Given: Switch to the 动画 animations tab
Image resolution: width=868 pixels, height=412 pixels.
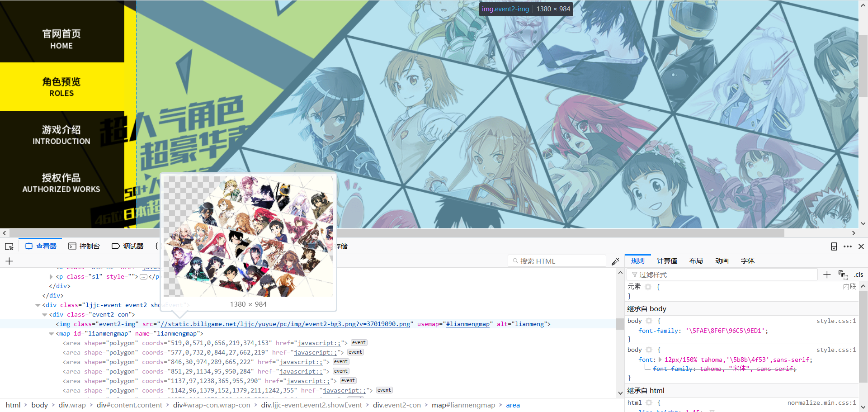Looking at the screenshot, I should 722,261.
